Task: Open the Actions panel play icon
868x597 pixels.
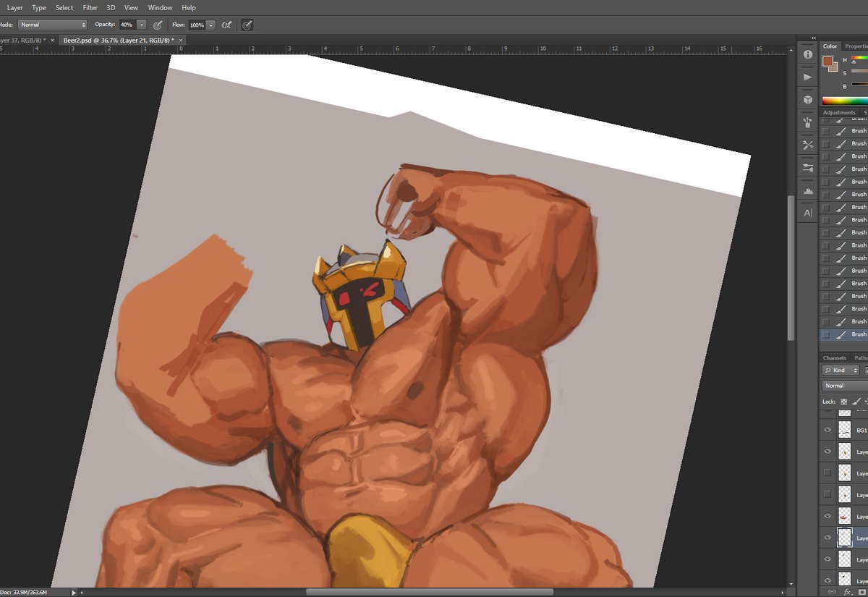Action: (808, 77)
